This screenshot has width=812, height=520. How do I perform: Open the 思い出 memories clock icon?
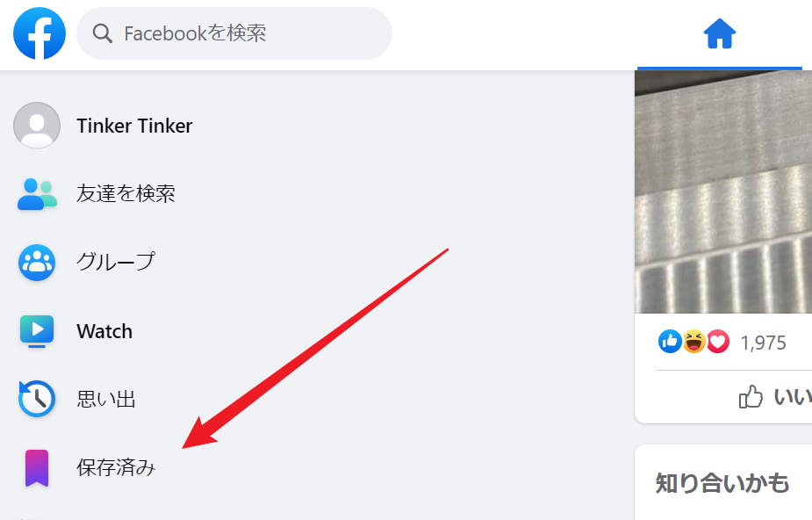37,399
